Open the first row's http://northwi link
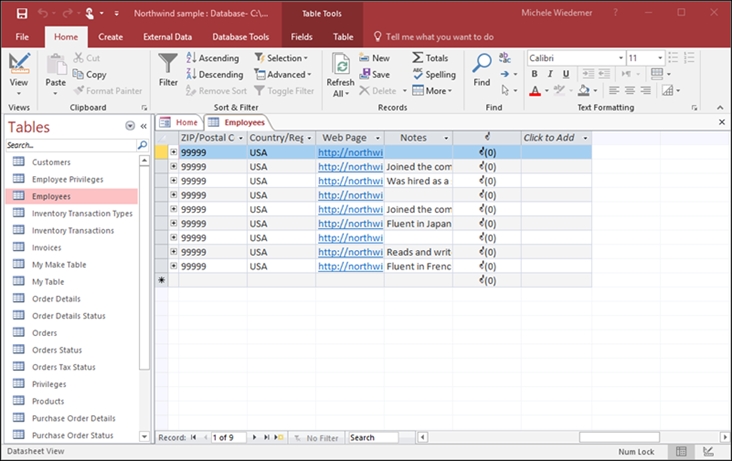The width and height of the screenshot is (732, 461). pos(350,152)
